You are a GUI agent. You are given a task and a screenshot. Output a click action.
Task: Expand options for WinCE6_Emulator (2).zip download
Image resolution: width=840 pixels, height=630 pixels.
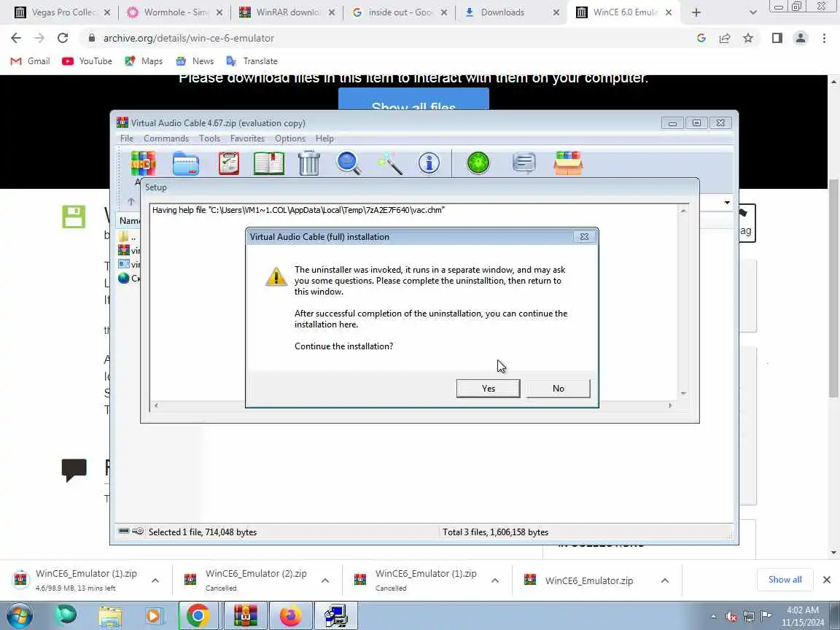click(324, 580)
